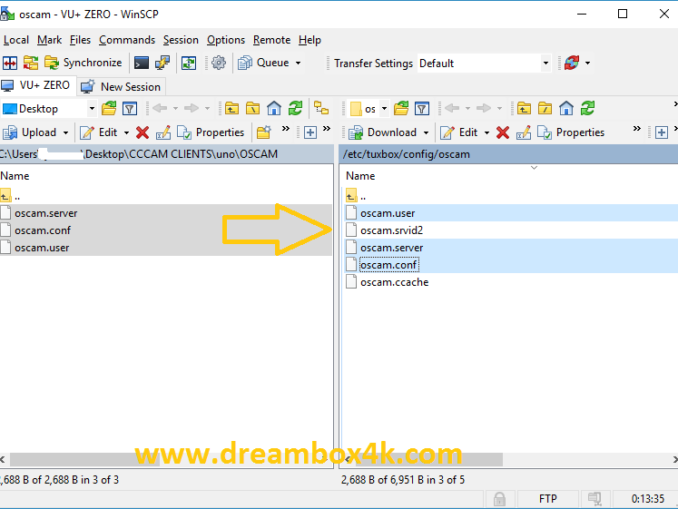Viewport: 678px width, 509px height.
Task: Select remote file oscam.ccache
Action: point(394,282)
